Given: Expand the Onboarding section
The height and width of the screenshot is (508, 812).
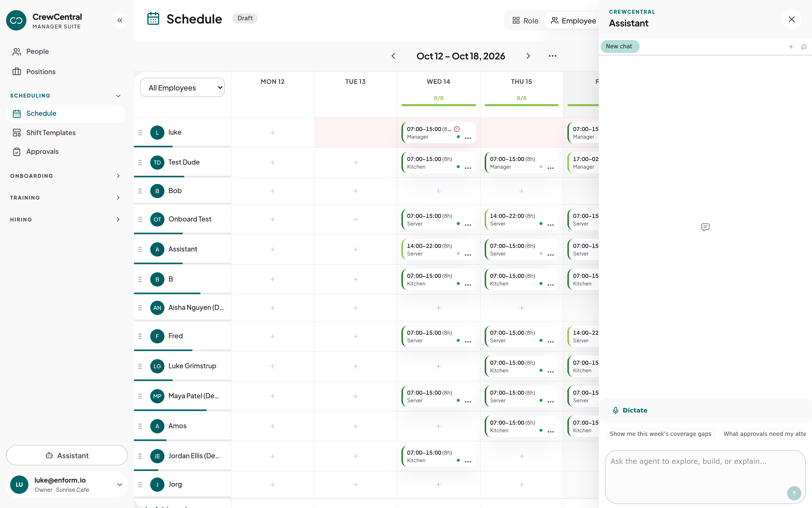Looking at the screenshot, I should tap(66, 176).
